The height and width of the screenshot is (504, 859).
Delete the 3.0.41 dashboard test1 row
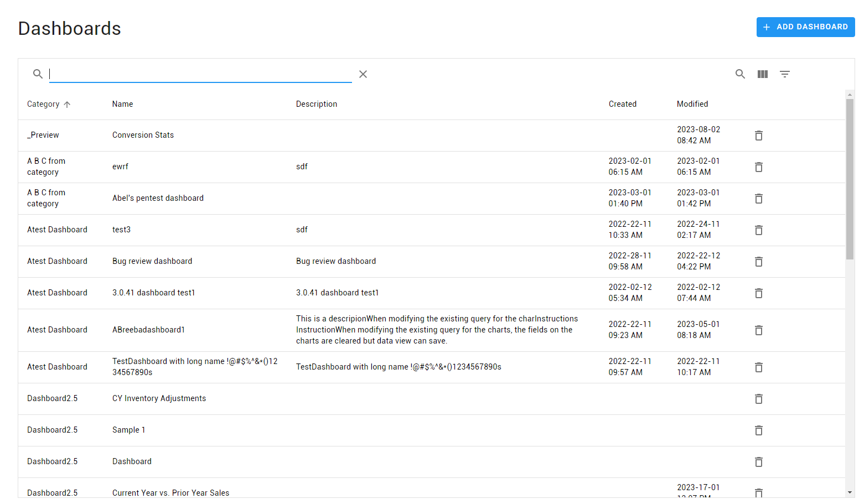click(x=759, y=293)
